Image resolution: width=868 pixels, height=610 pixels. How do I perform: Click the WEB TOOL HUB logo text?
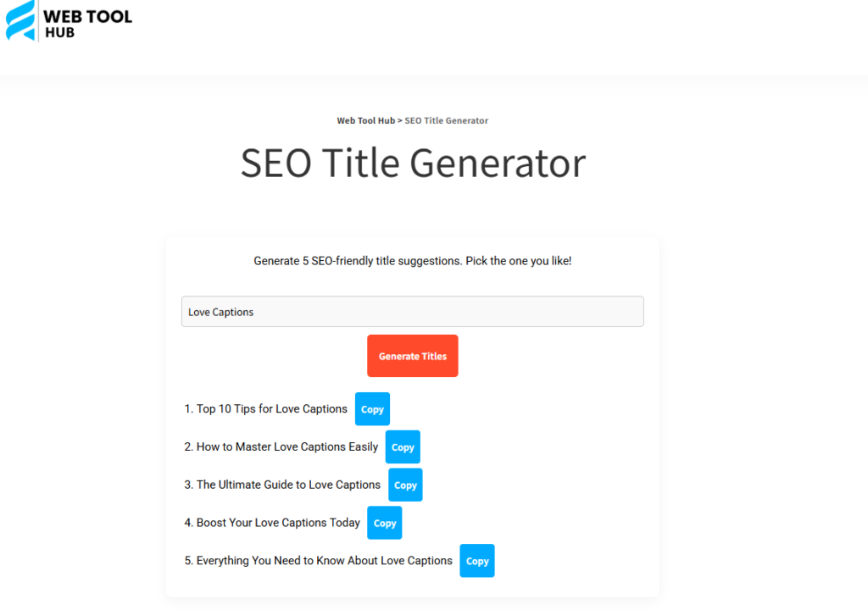(87, 25)
